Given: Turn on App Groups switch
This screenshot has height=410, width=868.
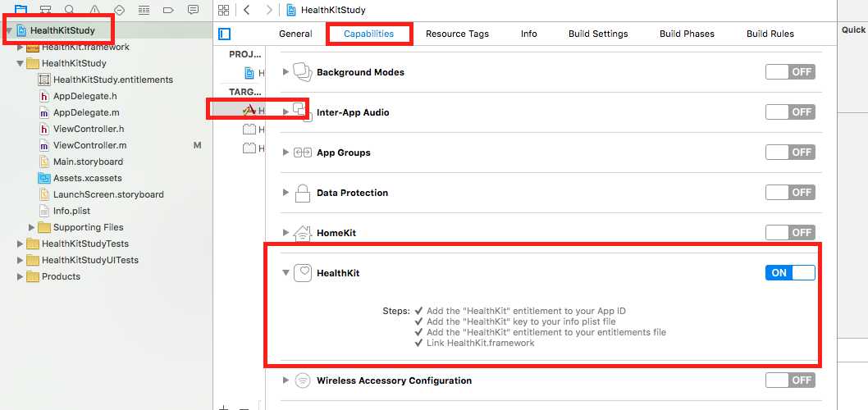Looking at the screenshot, I should [790, 153].
